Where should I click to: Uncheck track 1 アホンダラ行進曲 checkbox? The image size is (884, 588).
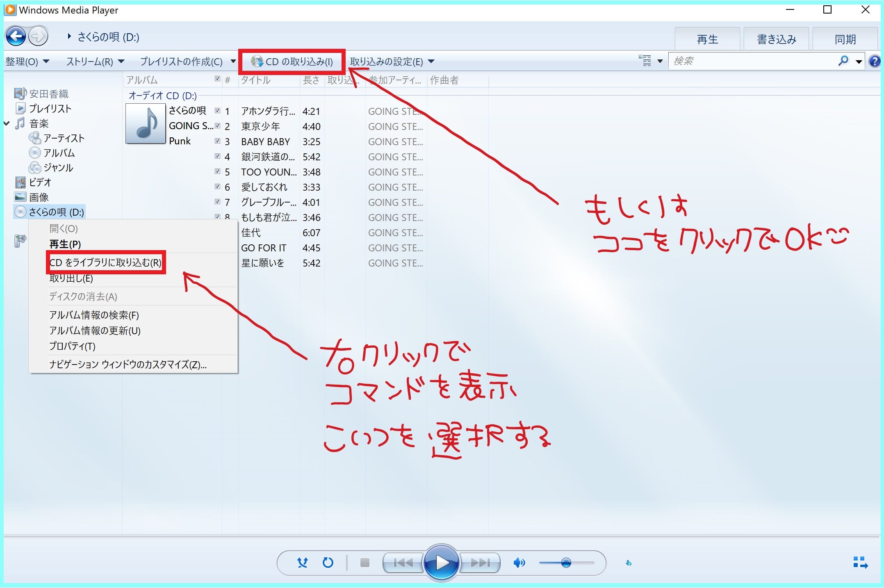click(x=217, y=110)
